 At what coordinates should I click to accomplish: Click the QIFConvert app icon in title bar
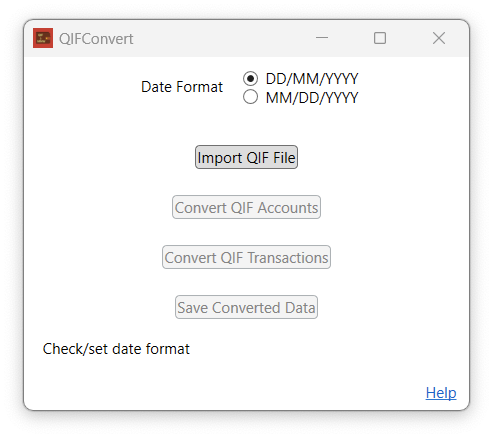coord(43,38)
